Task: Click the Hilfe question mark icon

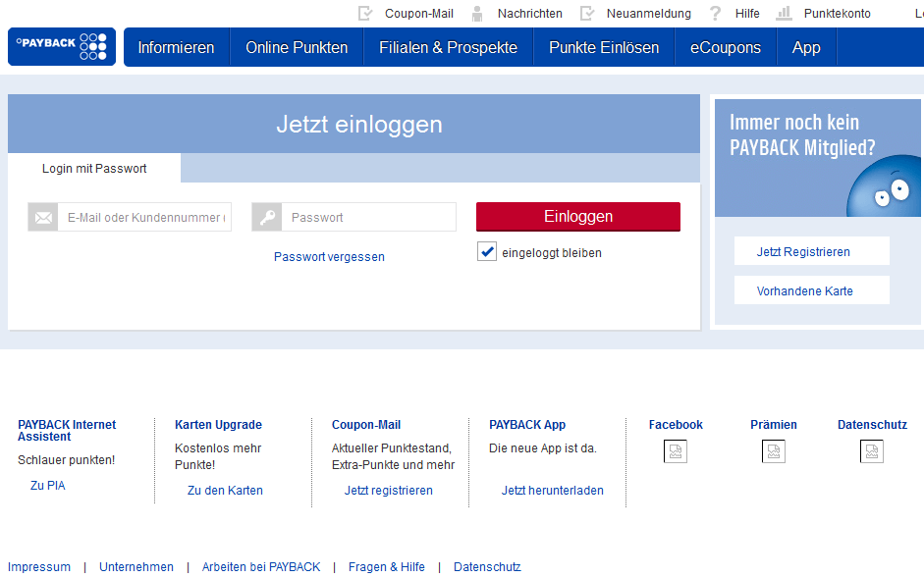Action: (715, 13)
